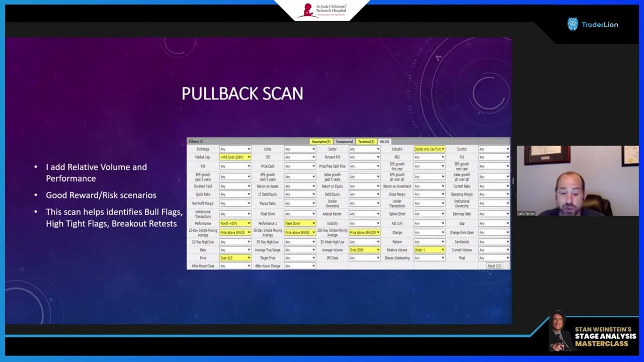Open the Descriptive(5) filter tab
Screen dimensions: 644x362
coord(320,142)
